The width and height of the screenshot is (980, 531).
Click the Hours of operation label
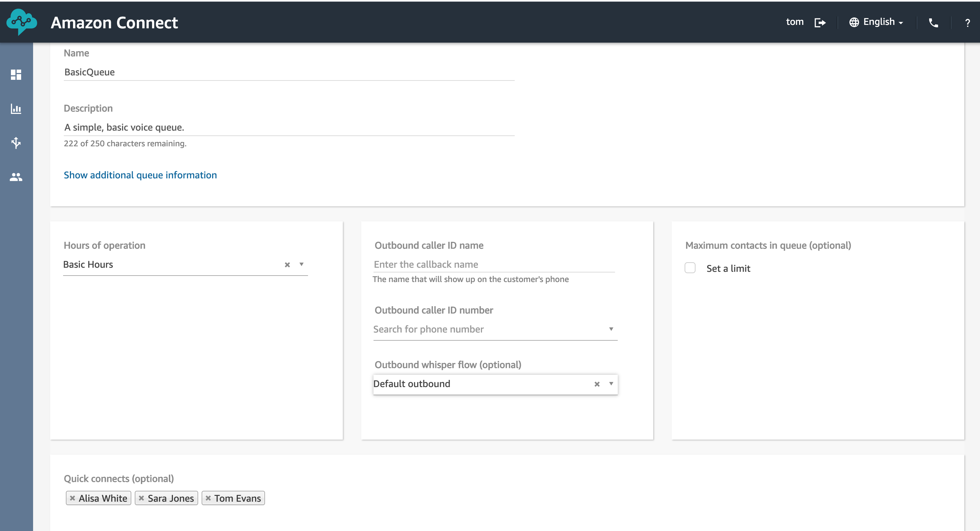104,245
